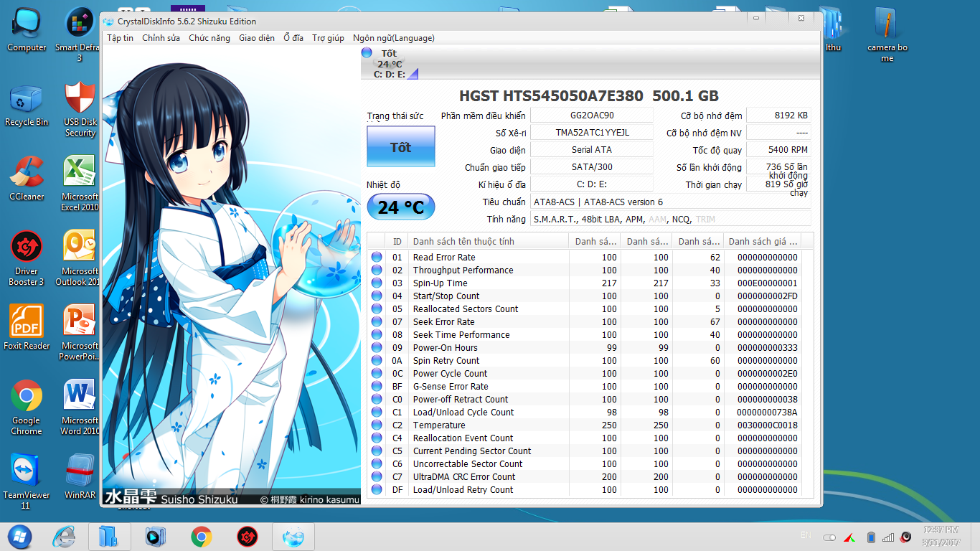
Task: Open the USB Disk Security desktop icon
Action: coord(80,109)
